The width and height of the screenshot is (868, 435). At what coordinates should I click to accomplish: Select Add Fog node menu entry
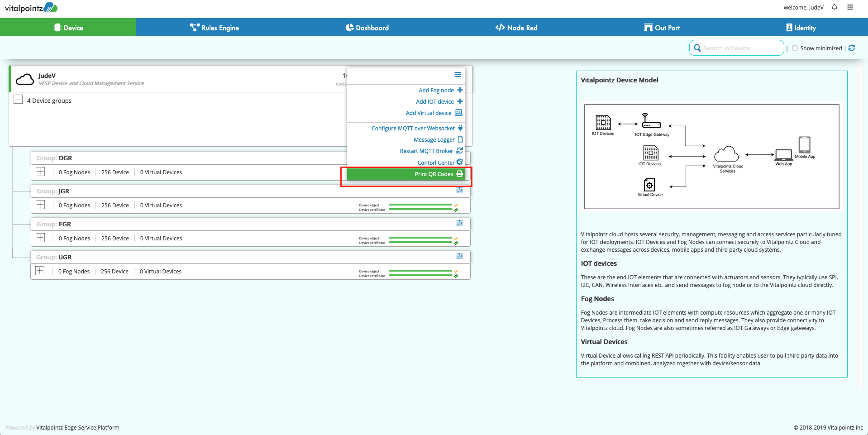point(406,90)
